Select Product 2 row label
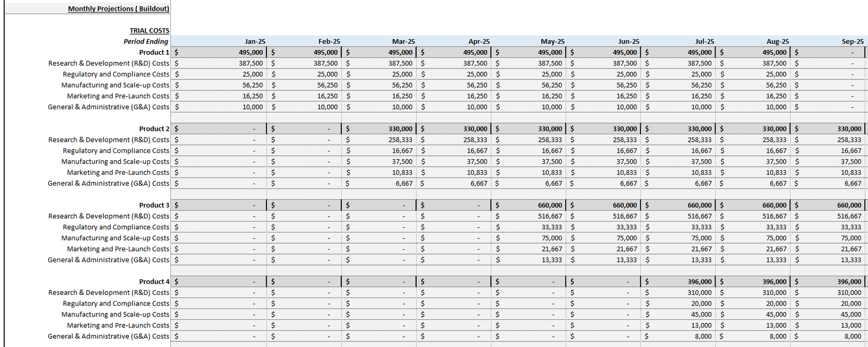 coord(154,129)
